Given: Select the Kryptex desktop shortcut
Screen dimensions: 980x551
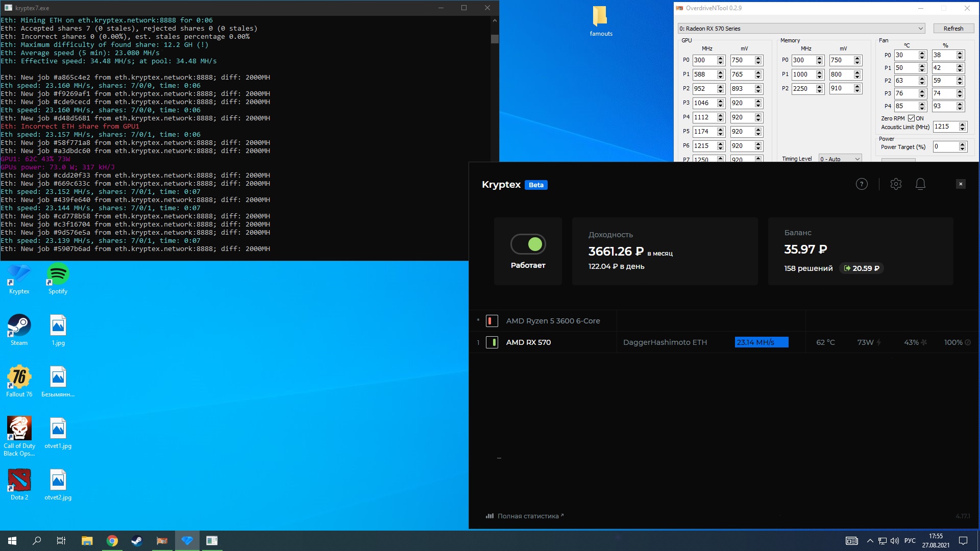Looking at the screenshot, I should [19, 279].
